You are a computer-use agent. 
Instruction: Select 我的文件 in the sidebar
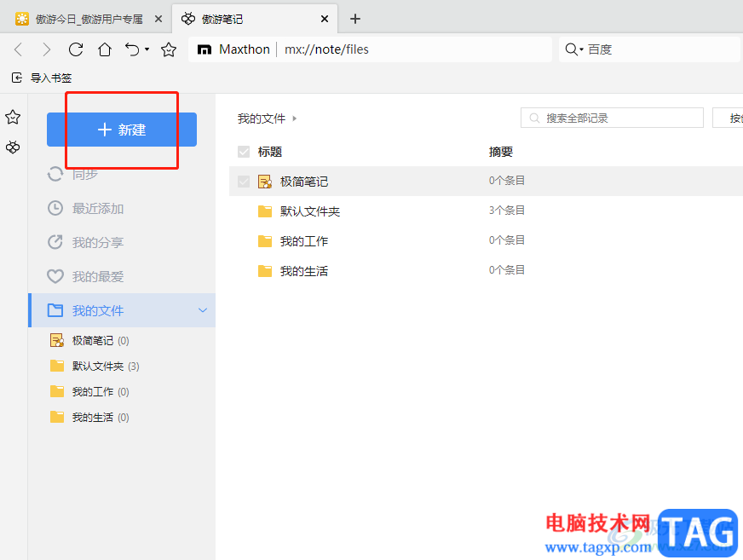(x=122, y=310)
